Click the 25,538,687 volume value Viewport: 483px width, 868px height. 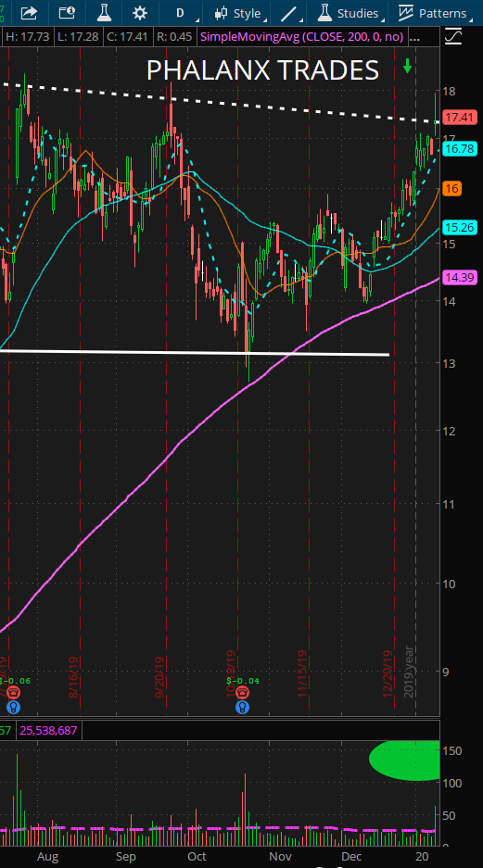tap(48, 731)
